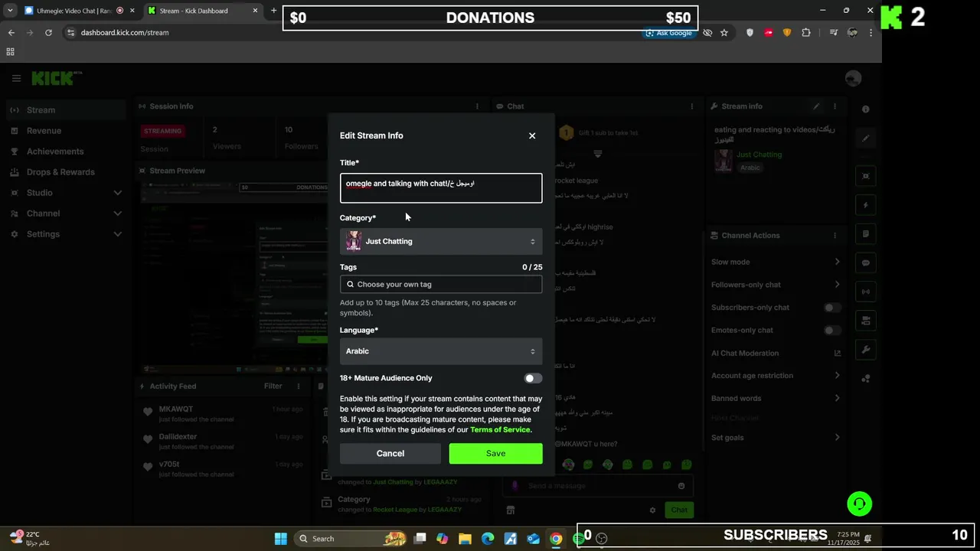The height and width of the screenshot is (551, 980).
Task: Open the shop icon below chat input
Action: (511, 510)
